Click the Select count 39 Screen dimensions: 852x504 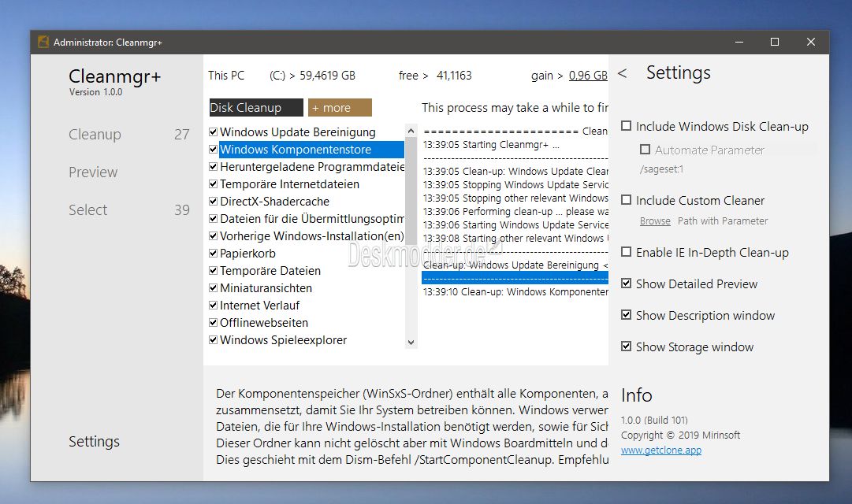pyautogui.click(x=181, y=209)
